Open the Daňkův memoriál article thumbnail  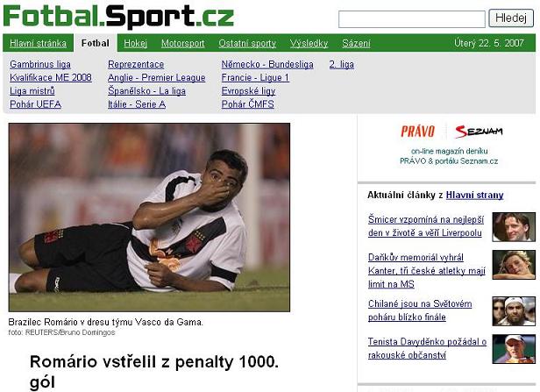click(514, 265)
